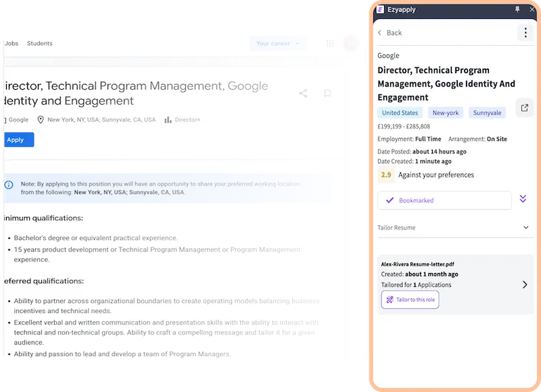Click the double-chevron expand icon beside Bookmarked
The height and width of the screenshot is (392, 541).
pyautogui.click(x=523, y=199)
